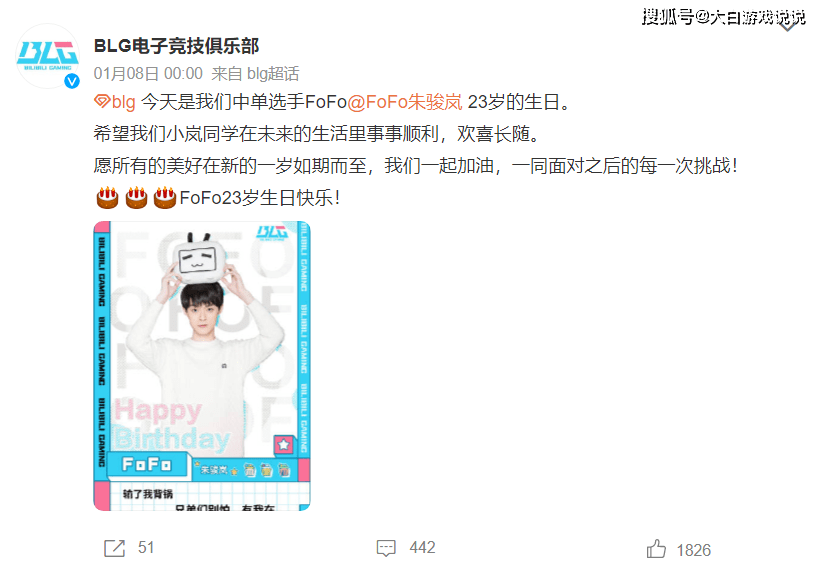Open the blg超话 source link
This screenshot has width=822, height=565.
273,73
